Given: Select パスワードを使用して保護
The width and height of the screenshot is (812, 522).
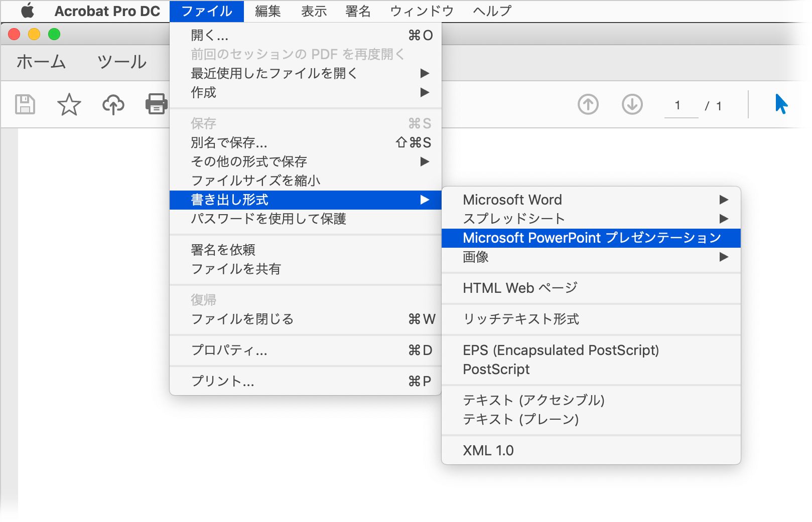Looking at the screenshot, I should click(x=306, y=219).
